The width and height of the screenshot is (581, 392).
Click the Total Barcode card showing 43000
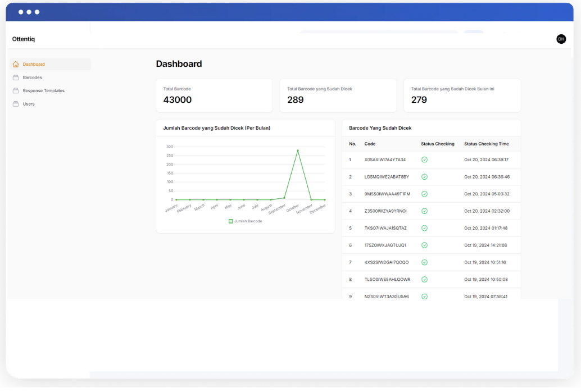[x=214, y=95]
